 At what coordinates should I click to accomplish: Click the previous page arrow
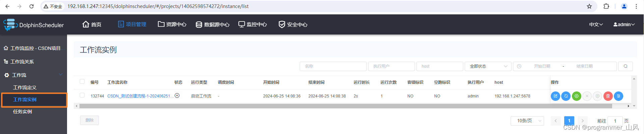tap(555, 121)
